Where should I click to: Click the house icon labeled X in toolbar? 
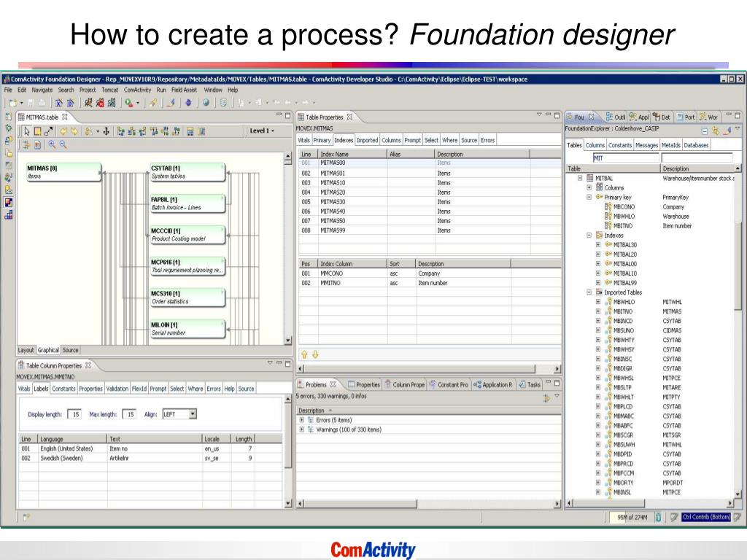pyautogui.click(x=58, y=102)
